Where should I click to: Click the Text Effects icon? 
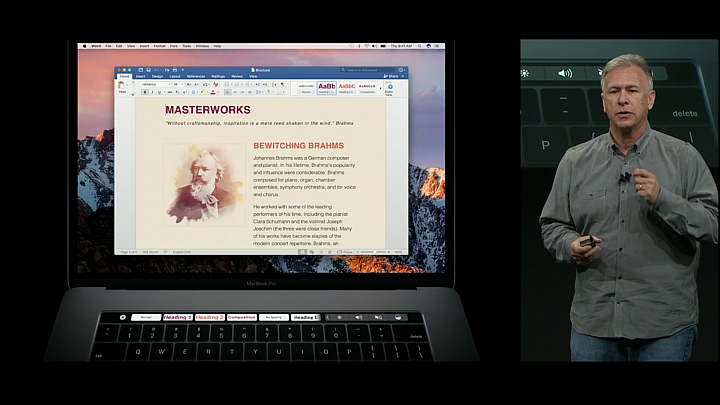[193, 92]
